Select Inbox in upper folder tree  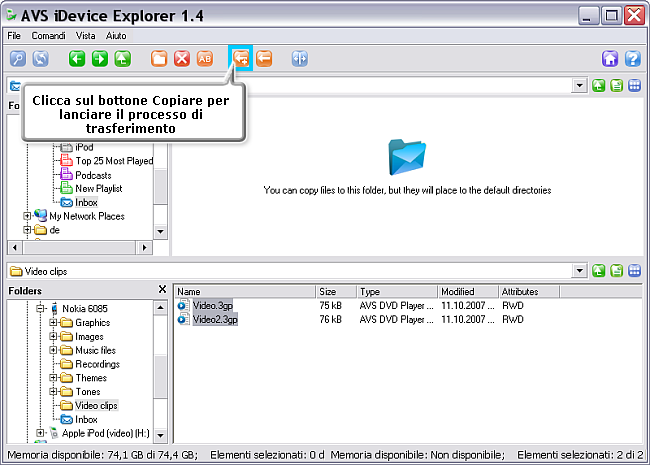coord(86,202)
